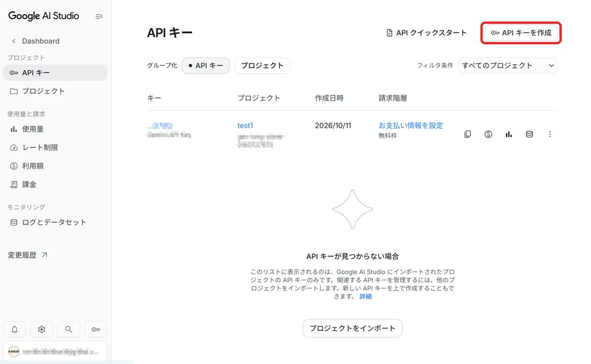Click the folder icon beside プロジェクト

[x=14, y=91]
